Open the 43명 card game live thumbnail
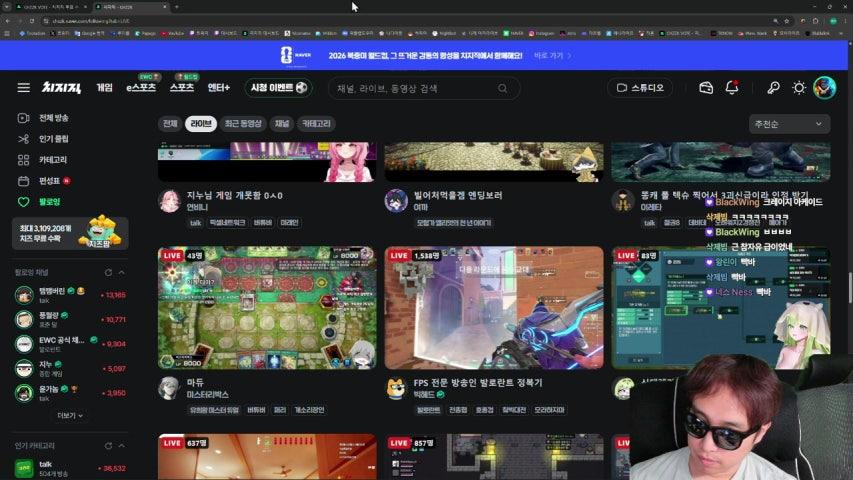Image resolution: width=853 pixels, height=480 pixels. click(267, 307)
